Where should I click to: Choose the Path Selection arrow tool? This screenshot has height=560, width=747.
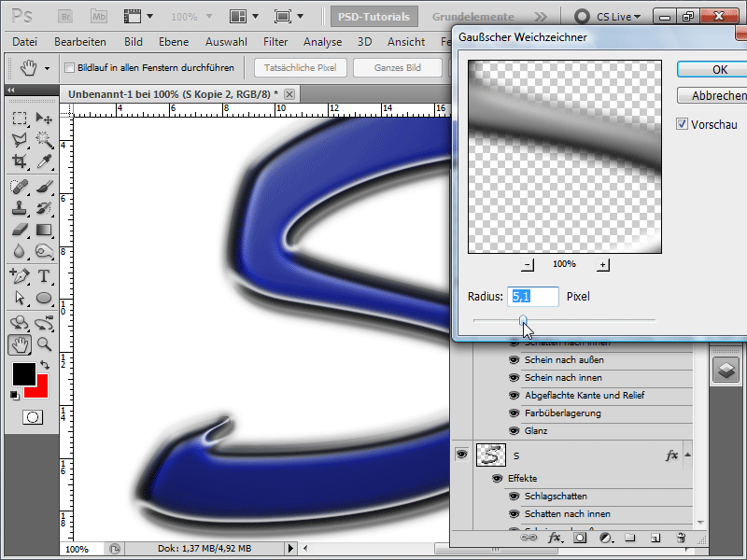coord(19,298)
